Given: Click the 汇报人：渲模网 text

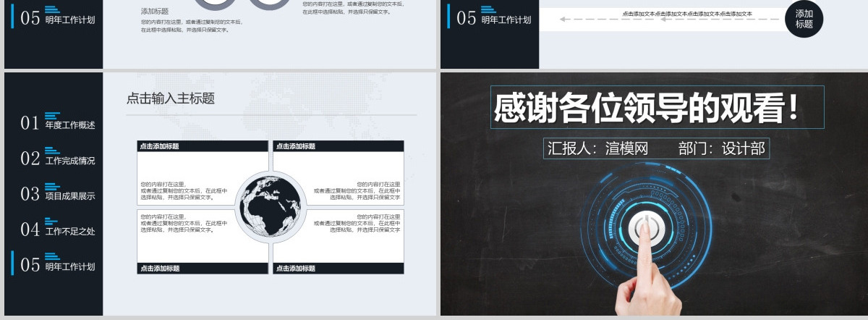Looking at the screenshot, I should [597, 148].
